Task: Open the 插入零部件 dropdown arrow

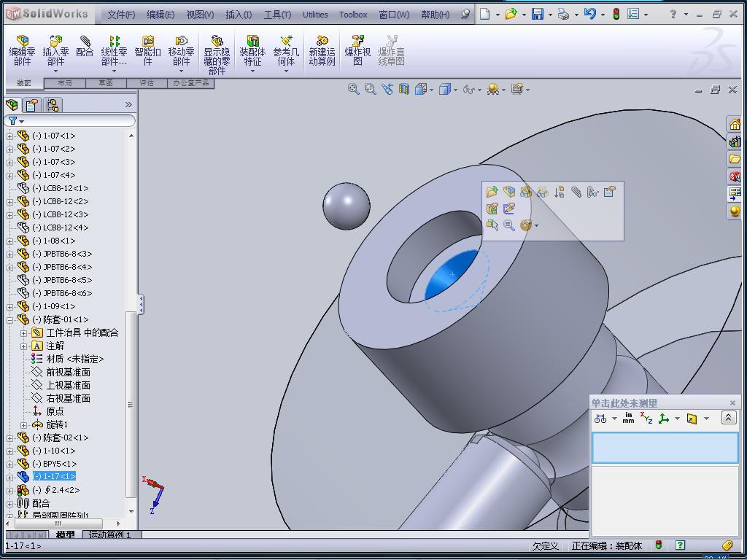Action: [55, 71]
